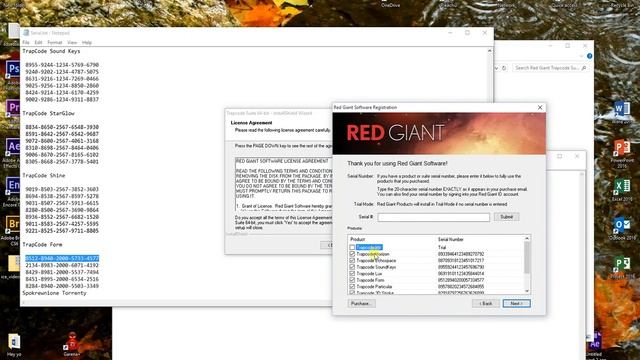Click the Explorer help question mark icon
Image resolution: width=640 pixels, height=360 pixels.
tap(589, 56)
